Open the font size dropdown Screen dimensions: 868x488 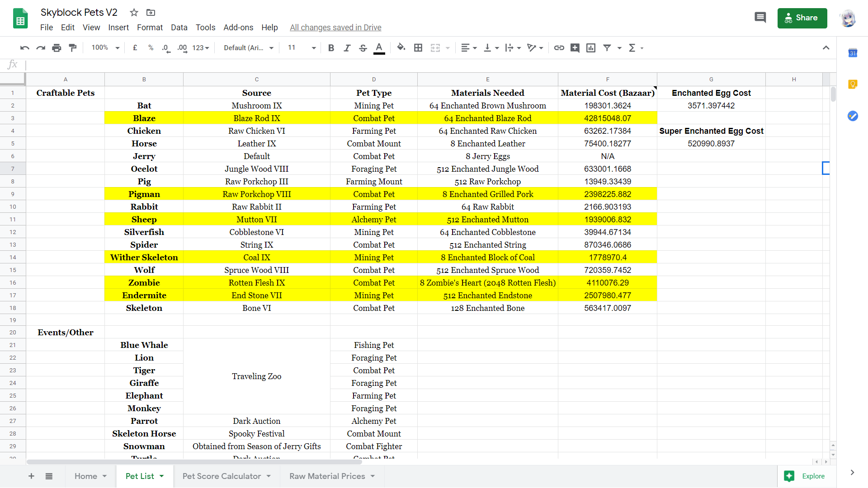[302, 48]
